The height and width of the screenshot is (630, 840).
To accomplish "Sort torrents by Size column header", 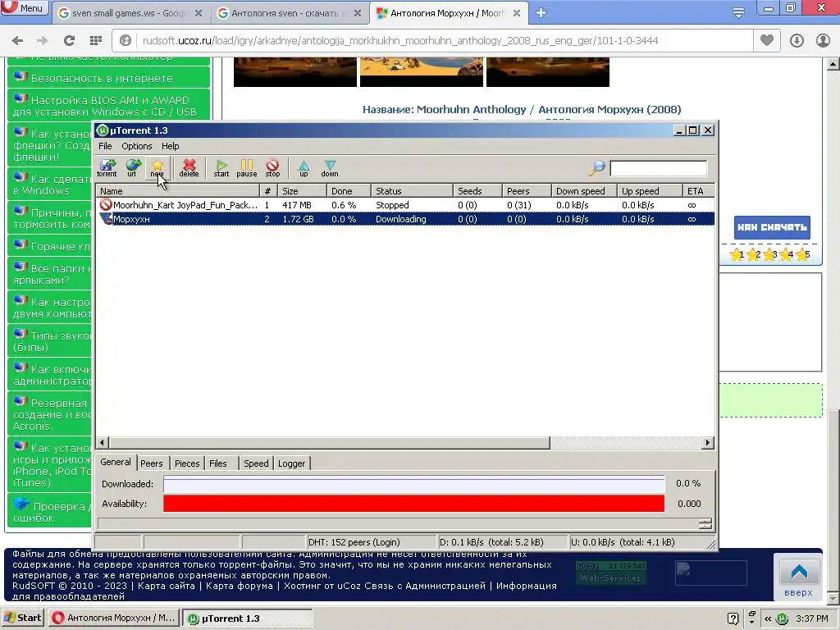I will (302, 190).
